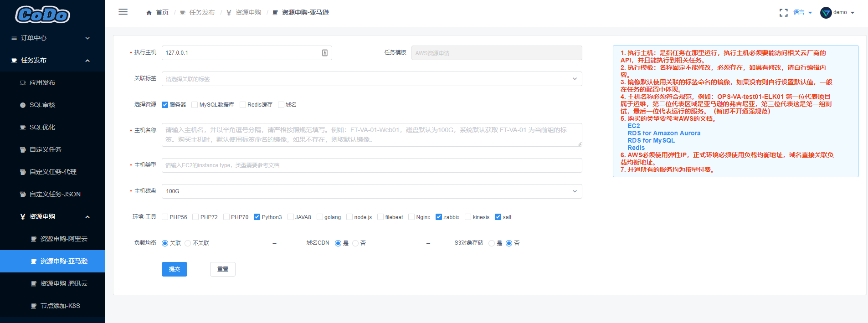Screen dimensions: 868x323
Task: Check the Nginx environment tool
Action: (x=411, y=217)
